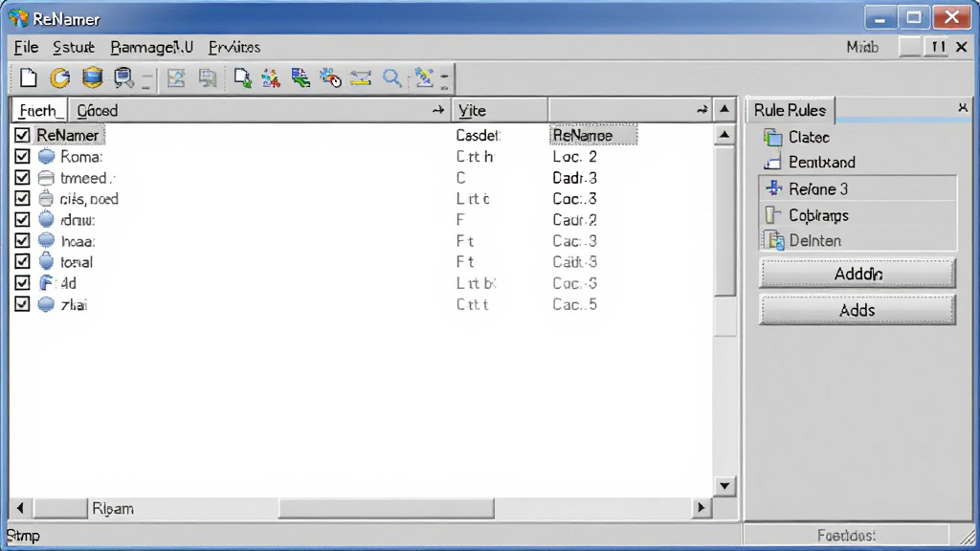Click the file list scroll down arrow
980x551 pixels.
(x=724, y=486)
